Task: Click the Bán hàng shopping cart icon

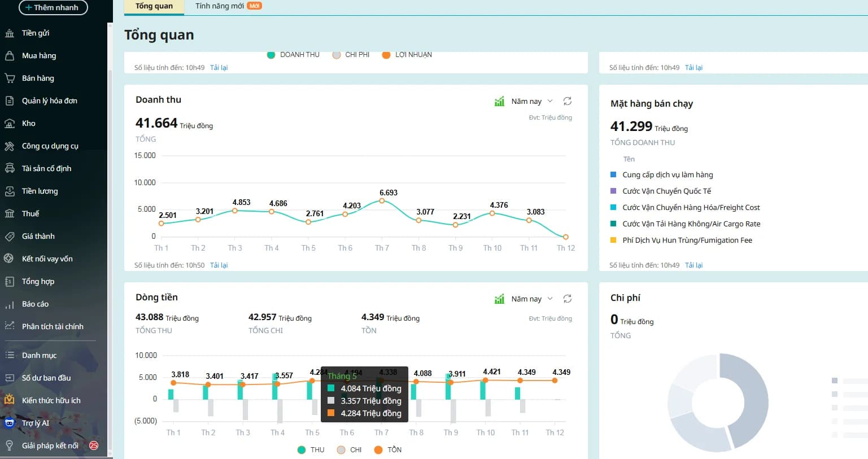Action: [x=10, y=78]
